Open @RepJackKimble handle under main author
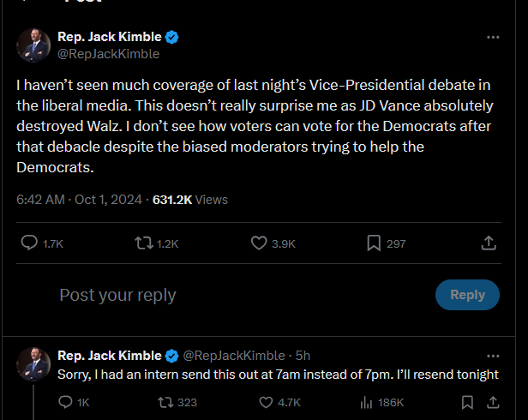This screenshot has width=528, height=420. (x=108, y=54)
